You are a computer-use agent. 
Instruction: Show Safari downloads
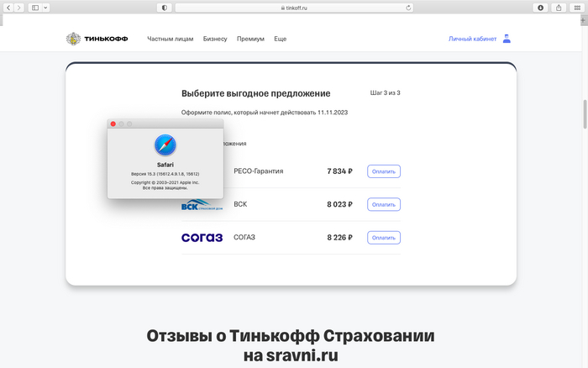pos(540,8)
